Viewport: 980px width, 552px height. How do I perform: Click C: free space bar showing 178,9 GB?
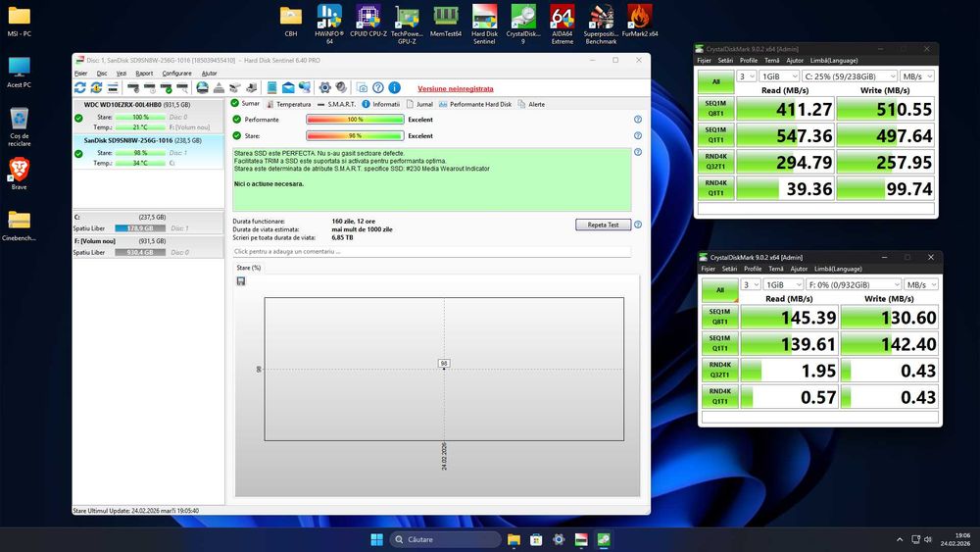click(x=140, y=228)
